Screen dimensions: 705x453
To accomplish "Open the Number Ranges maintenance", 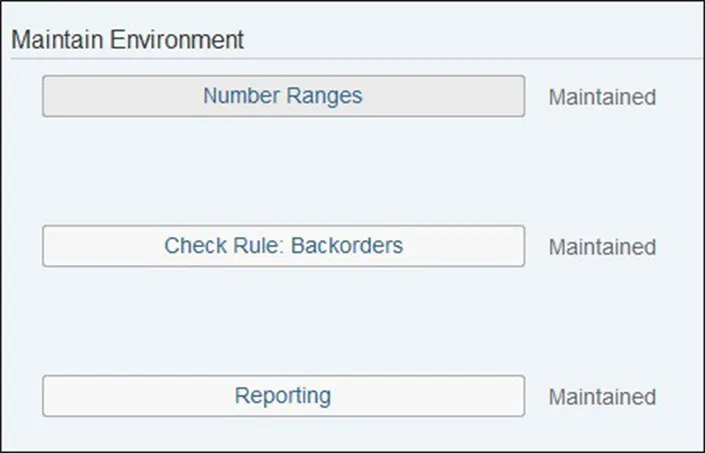I will (x=283, y=97).
